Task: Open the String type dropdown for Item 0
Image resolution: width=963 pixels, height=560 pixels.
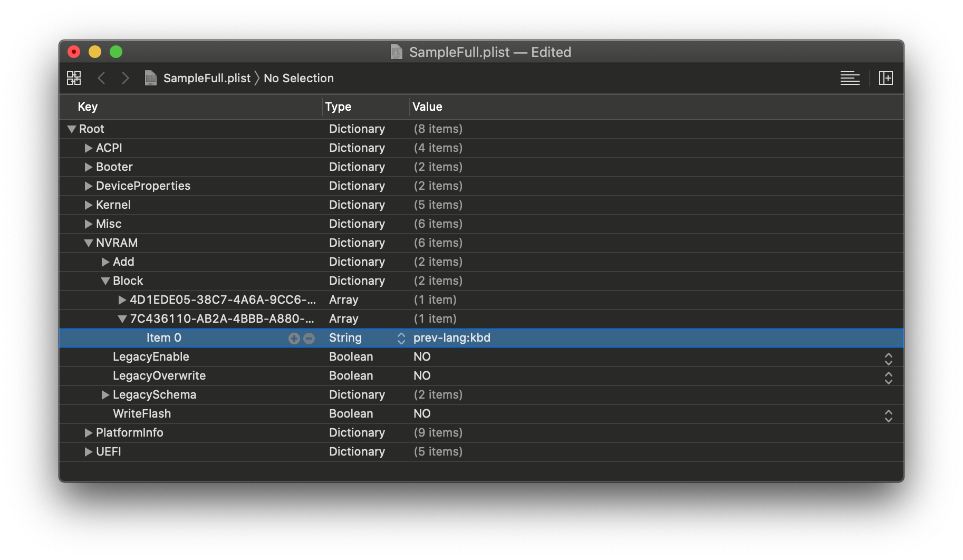Action: click(x=401, y=338)
